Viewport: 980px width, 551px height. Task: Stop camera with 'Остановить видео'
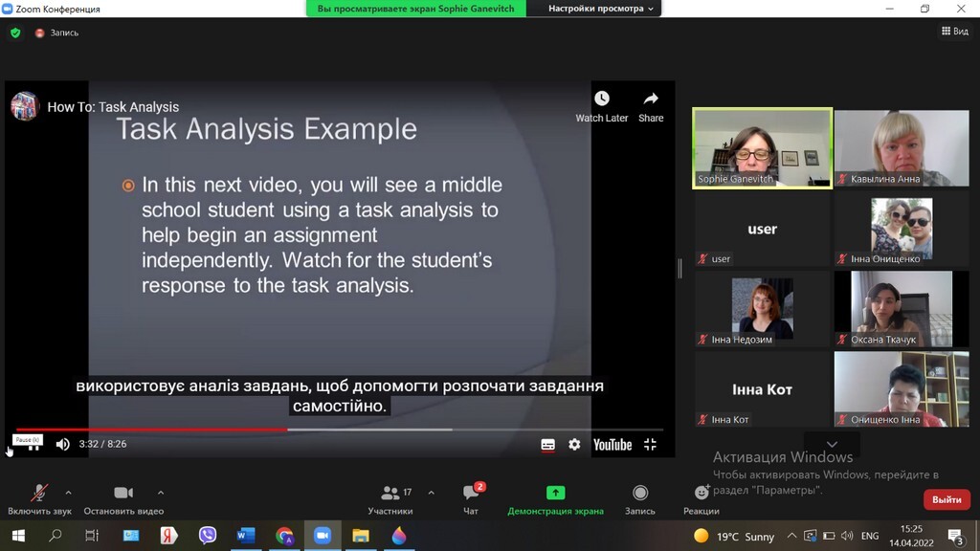123,499
